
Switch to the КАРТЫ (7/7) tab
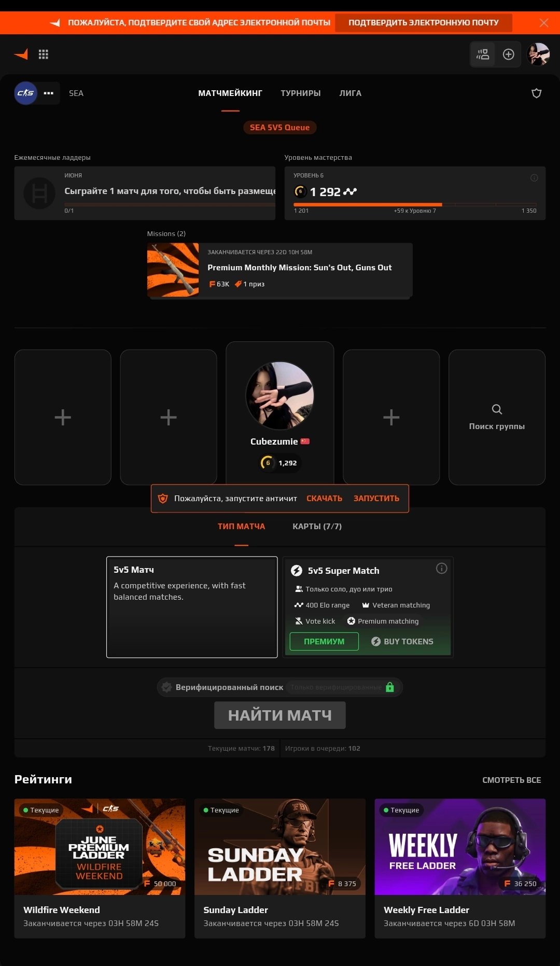point(317,527)
